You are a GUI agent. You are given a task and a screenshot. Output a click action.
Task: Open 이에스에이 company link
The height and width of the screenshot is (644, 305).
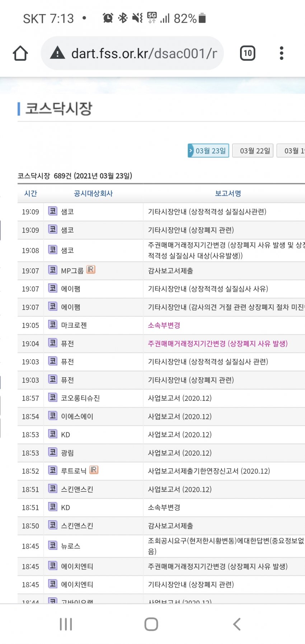click(x=77, y=417)
